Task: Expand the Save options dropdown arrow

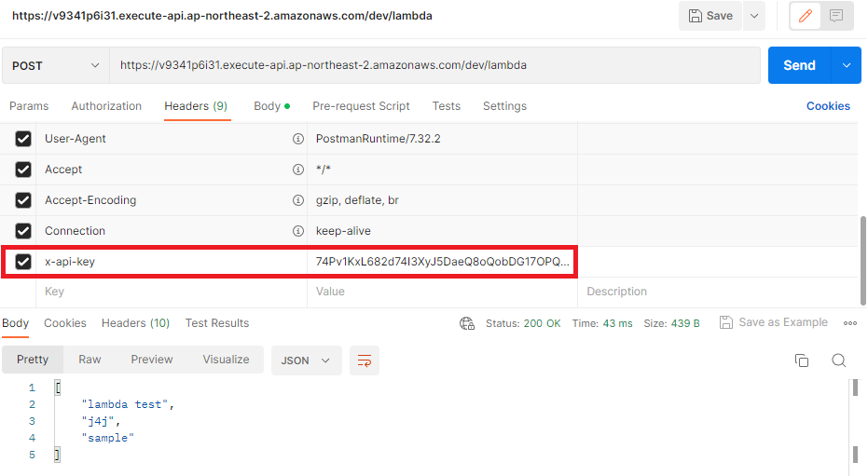Action: pyautogui.click(x=754, y=16)
